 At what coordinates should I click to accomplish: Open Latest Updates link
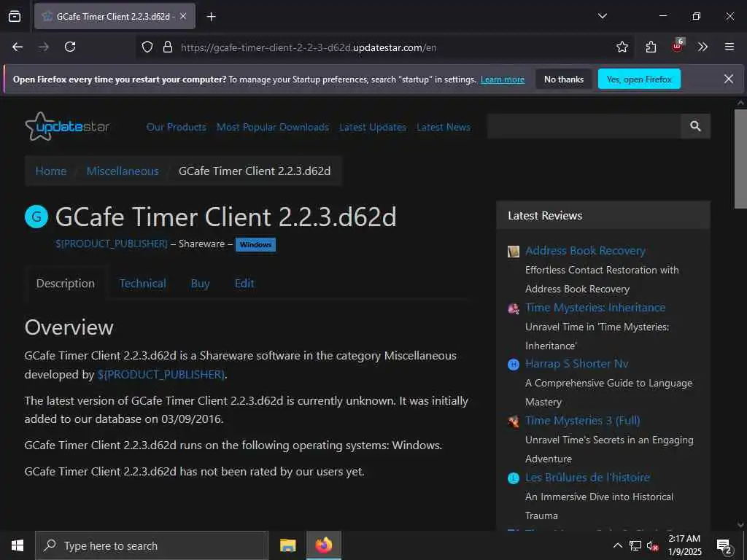[x=373, y=127]
